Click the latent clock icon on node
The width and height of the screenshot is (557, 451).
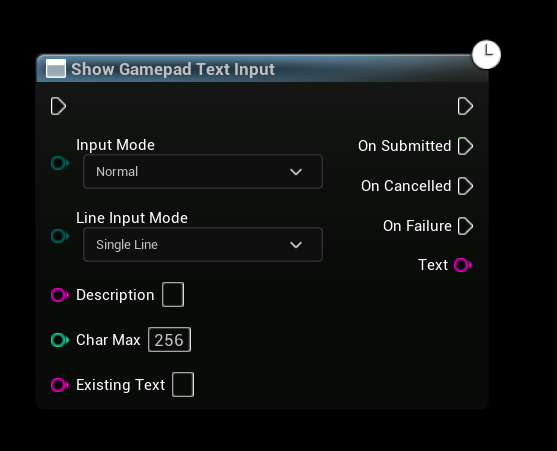pyautogui.click(x=486, y=55)
